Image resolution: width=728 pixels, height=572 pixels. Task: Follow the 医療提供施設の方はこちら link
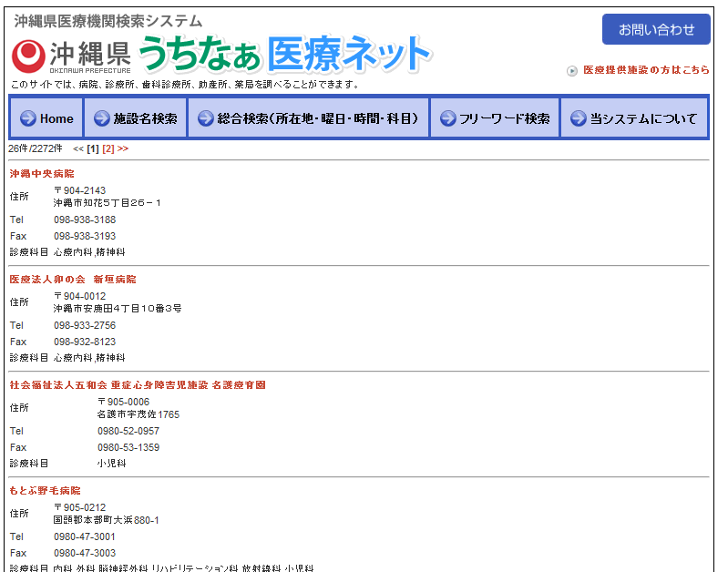point(646,70)
